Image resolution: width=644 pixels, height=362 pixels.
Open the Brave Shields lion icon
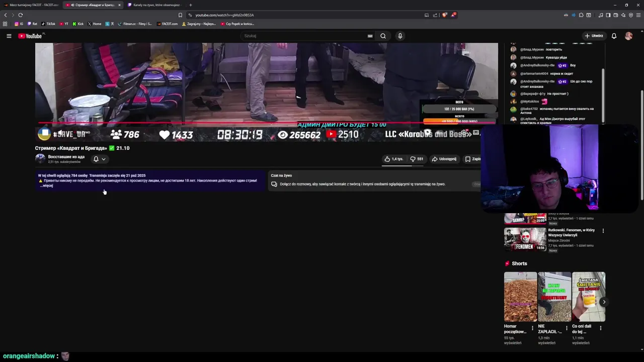coord(444,15)
